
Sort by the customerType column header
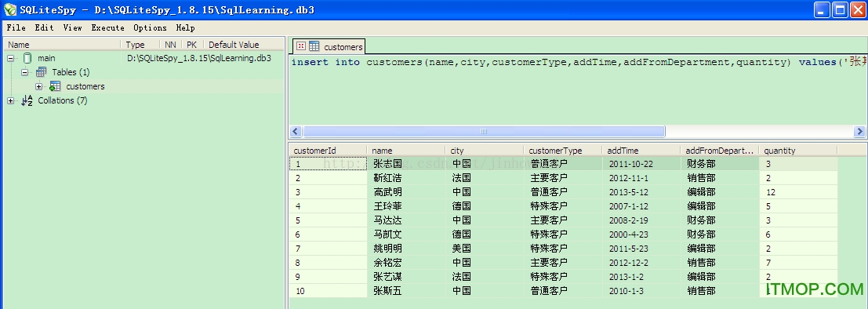tap(563, 151)
